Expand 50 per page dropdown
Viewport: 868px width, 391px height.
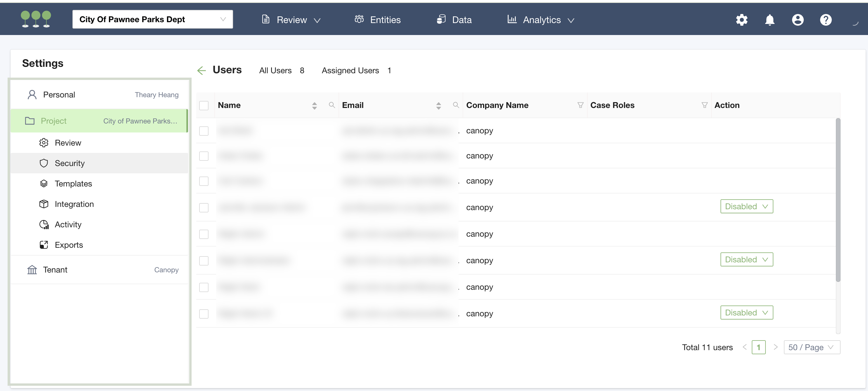click(x=812, y=347)
